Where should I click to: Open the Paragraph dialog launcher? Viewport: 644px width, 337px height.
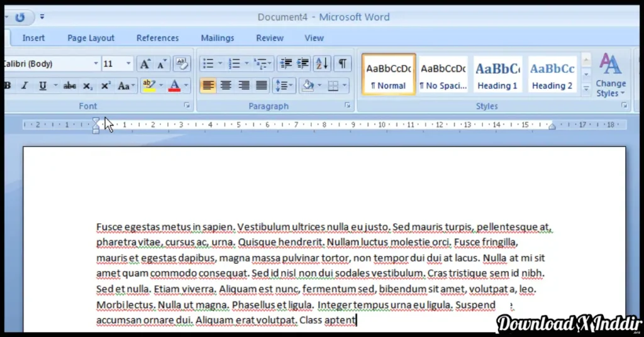[x=347, y=106]
